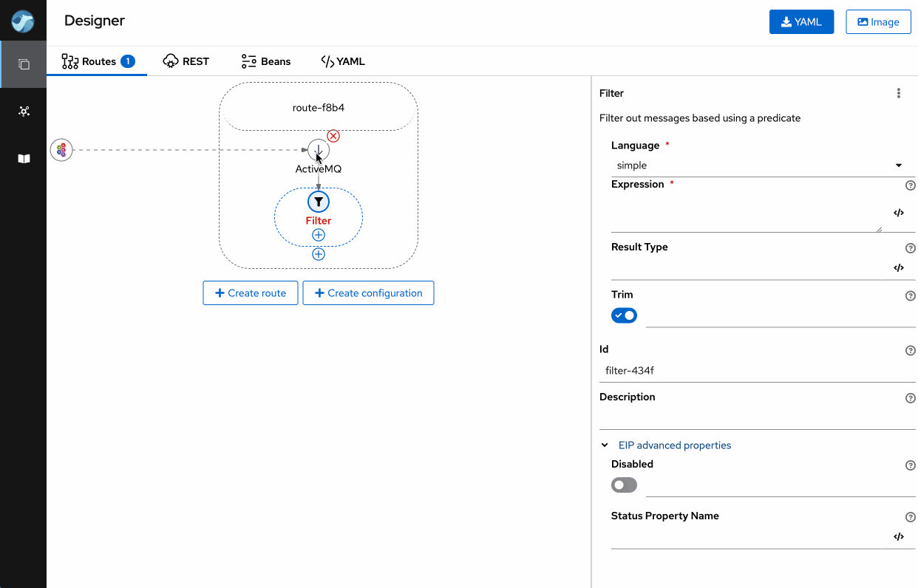This screenshot has width=918, height=588.
Task: Add step below Filter via lower plus
Action: (319, 254)
